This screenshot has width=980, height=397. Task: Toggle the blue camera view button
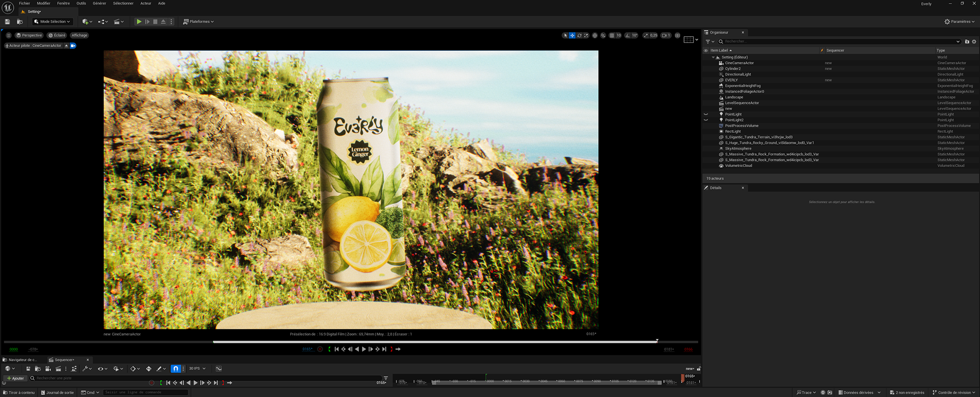73,45
